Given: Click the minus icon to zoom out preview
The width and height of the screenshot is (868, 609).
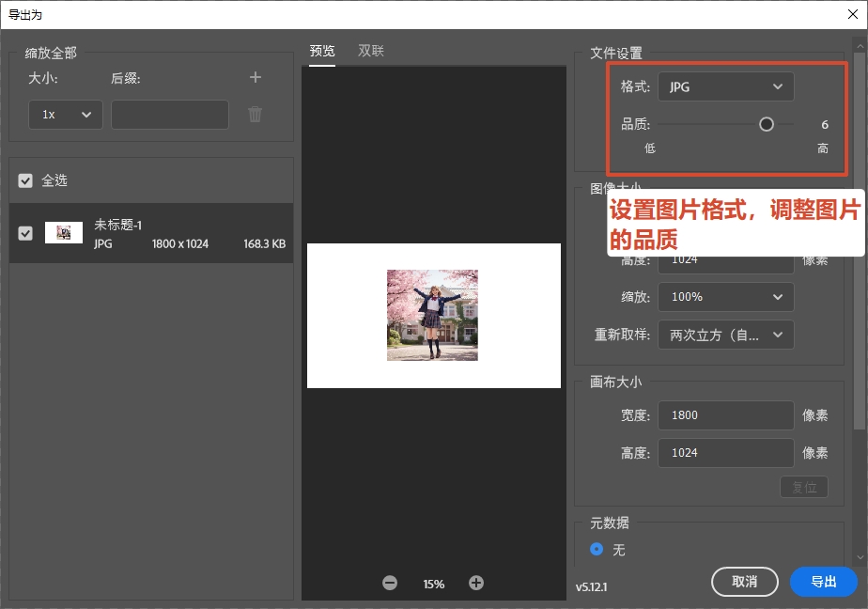Looking at the screenshot, I should 390,583.
